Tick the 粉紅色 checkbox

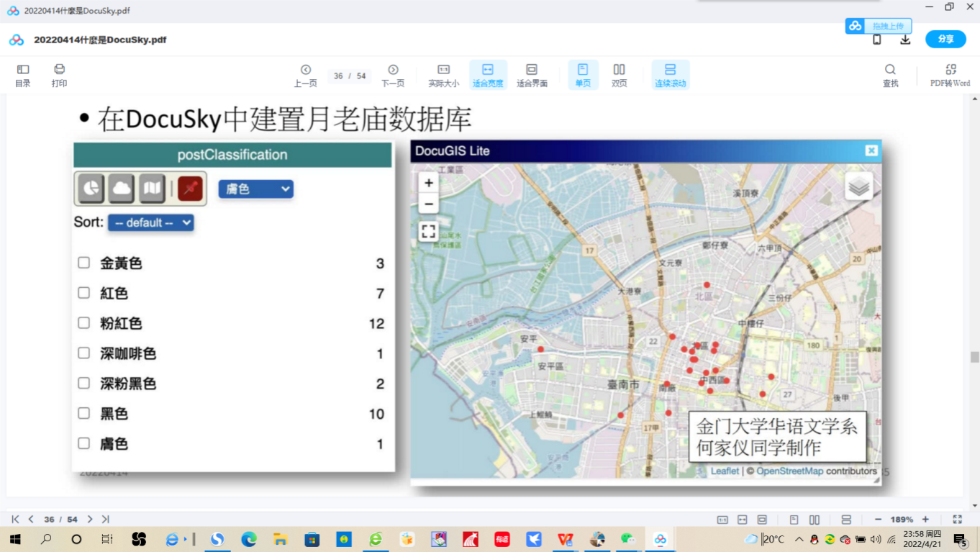(84, 323)
